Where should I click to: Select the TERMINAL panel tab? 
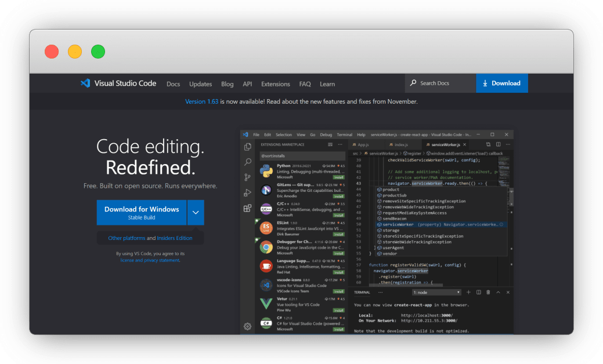point(362,293)
